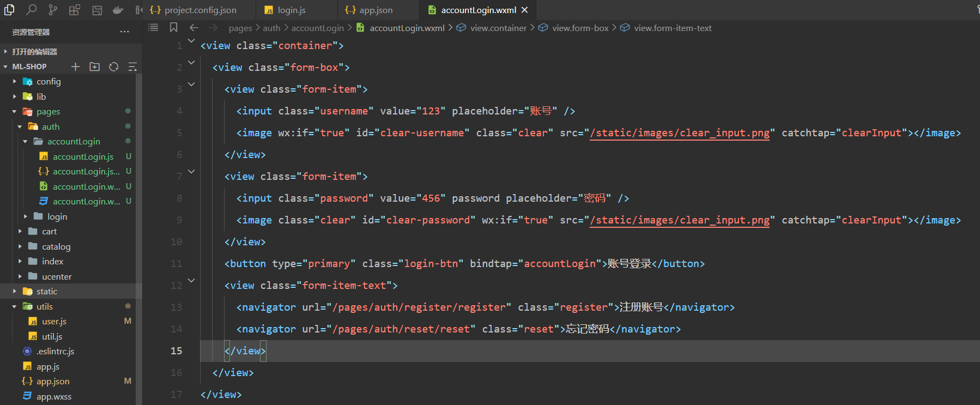The height and width of the screenshot is (405, 980).
Task: Open the Search magnifier icon
Action: coord(32,9)
